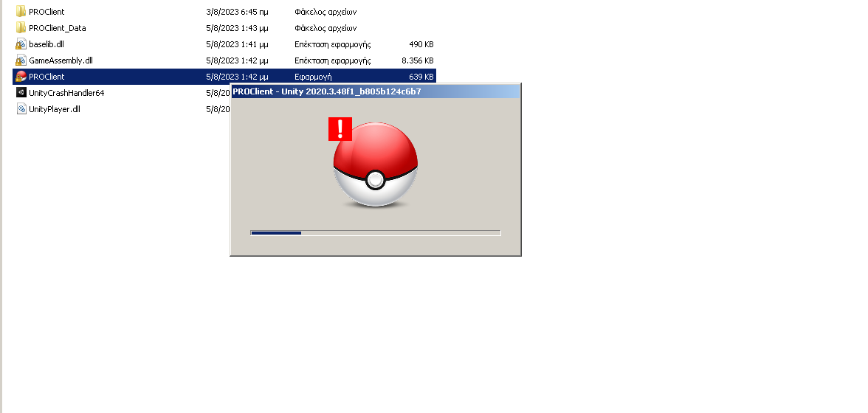Click the UnityPlayer.dll file icon
This screenshot has height=413, width=868.
pos(21,109)
